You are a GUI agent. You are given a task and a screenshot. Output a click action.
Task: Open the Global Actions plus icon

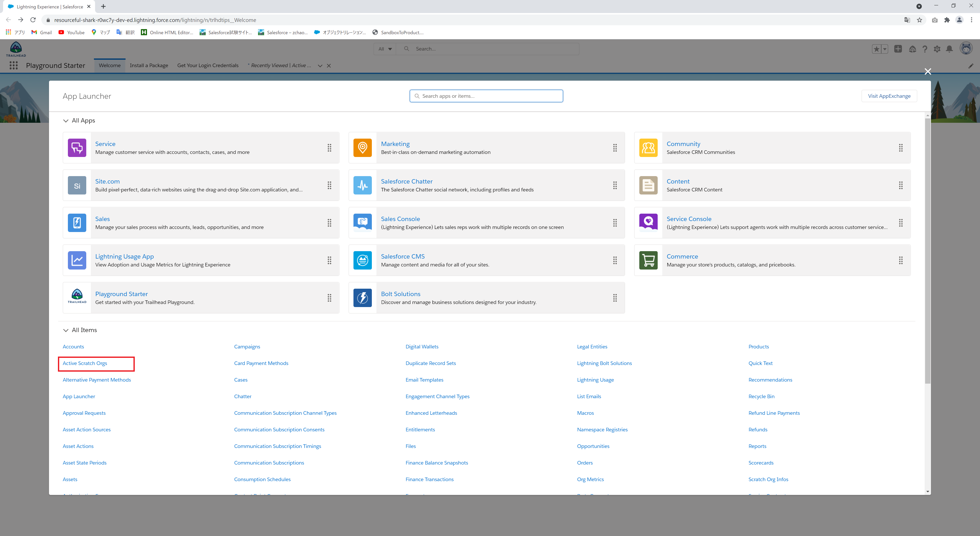click(x=898, y=49)
